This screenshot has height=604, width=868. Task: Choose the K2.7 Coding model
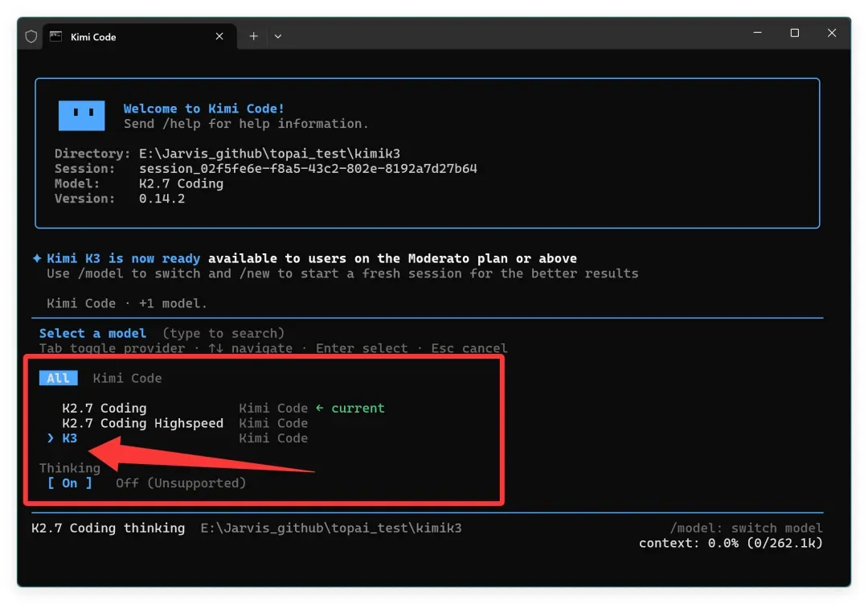tap(104, 409)
